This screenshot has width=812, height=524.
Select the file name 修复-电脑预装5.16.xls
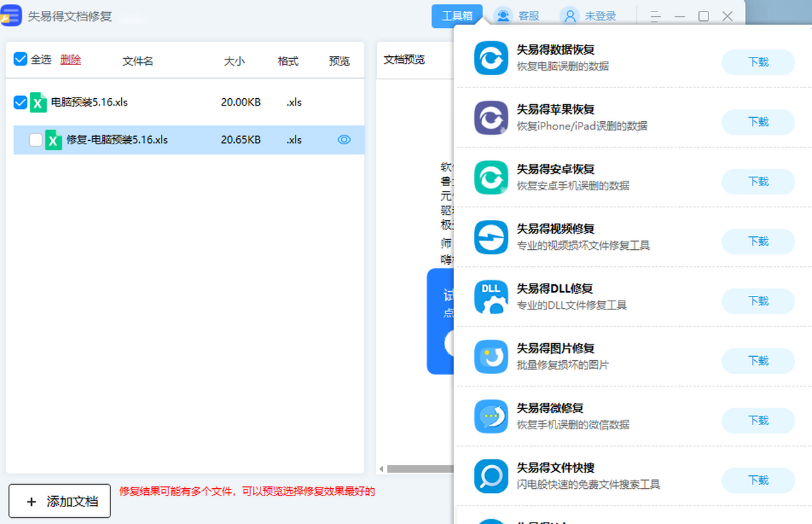[x=117, y=140]
